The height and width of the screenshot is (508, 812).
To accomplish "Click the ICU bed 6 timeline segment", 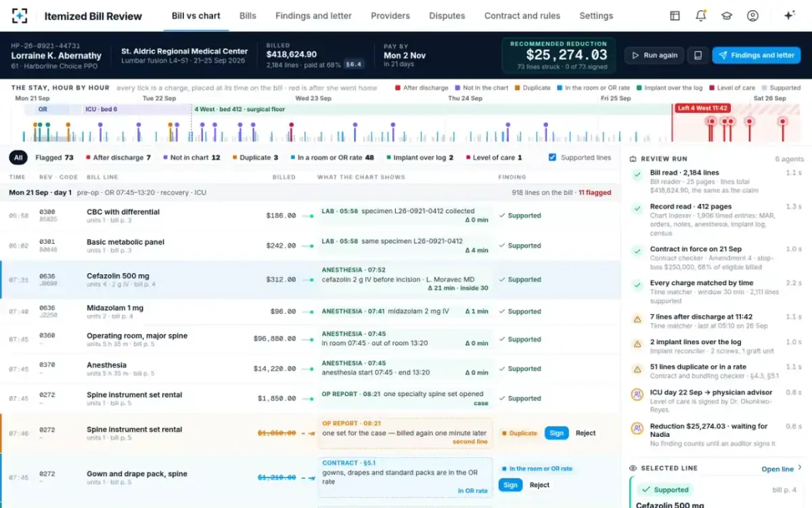I will tap(135, 109).
